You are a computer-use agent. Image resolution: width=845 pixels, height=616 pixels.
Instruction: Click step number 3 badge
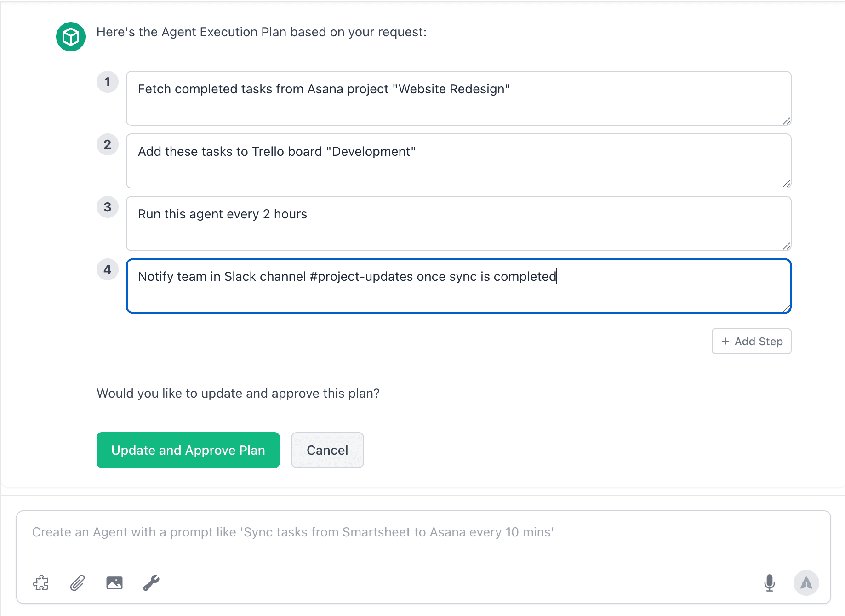(108, 207)
